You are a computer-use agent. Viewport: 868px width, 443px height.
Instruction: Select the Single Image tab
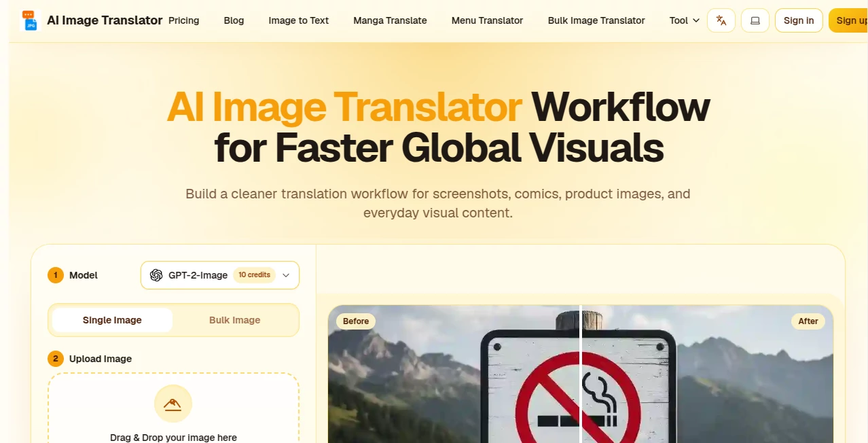pyautogui.click(x=112, y=320)
